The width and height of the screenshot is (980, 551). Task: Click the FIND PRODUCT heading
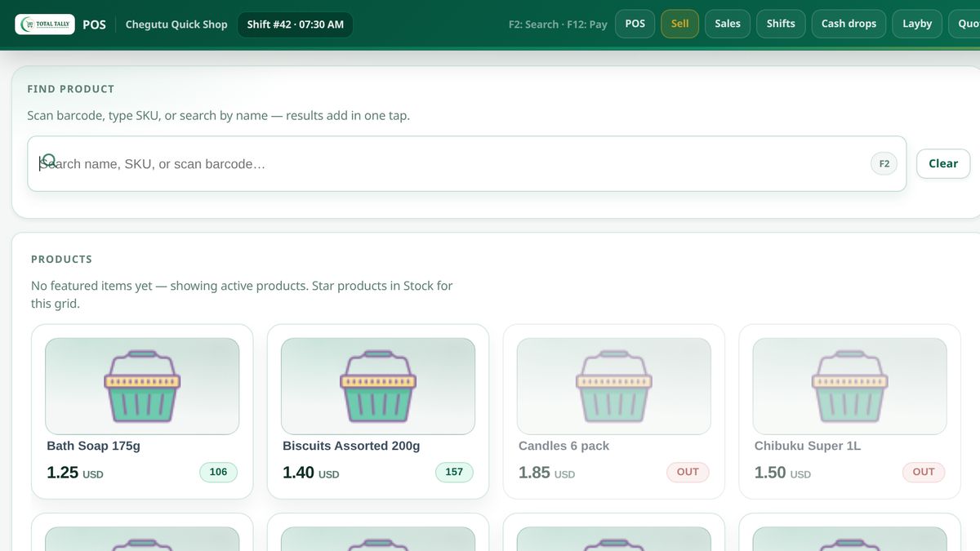[71, 89]
